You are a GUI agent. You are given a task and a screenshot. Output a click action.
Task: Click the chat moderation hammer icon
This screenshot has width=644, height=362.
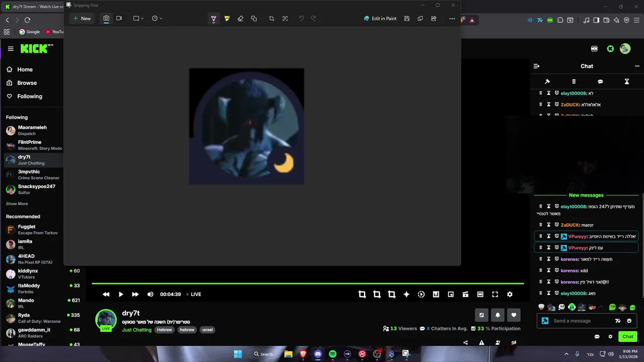[x=547, y=81]
